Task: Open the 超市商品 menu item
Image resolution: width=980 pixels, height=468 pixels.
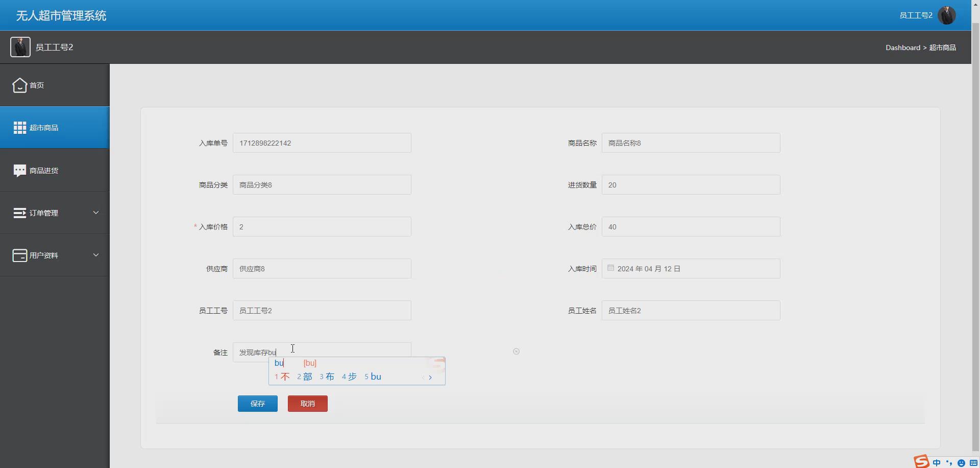Action: tap(55, 128)
